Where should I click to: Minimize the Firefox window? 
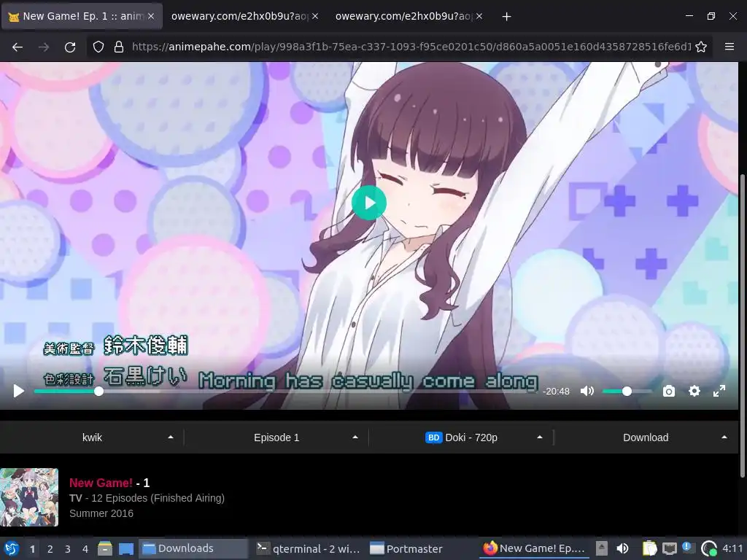pyautogui.click(x=689, y=16)
